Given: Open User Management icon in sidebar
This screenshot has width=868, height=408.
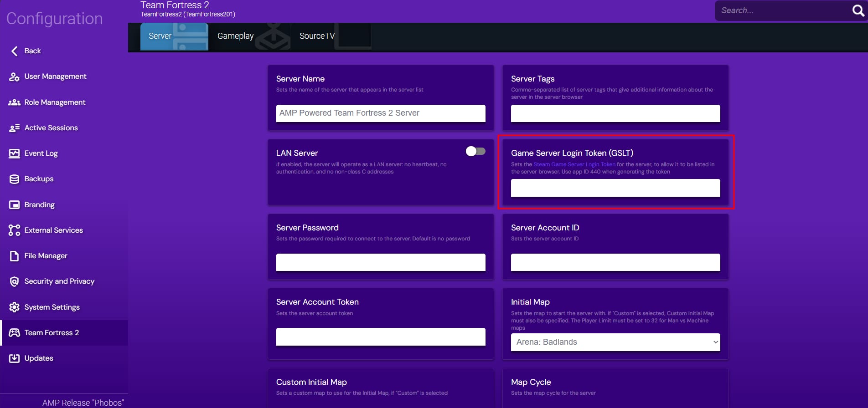Looking at the screenshot, I should pyautogui.click(x=15, y=76).
